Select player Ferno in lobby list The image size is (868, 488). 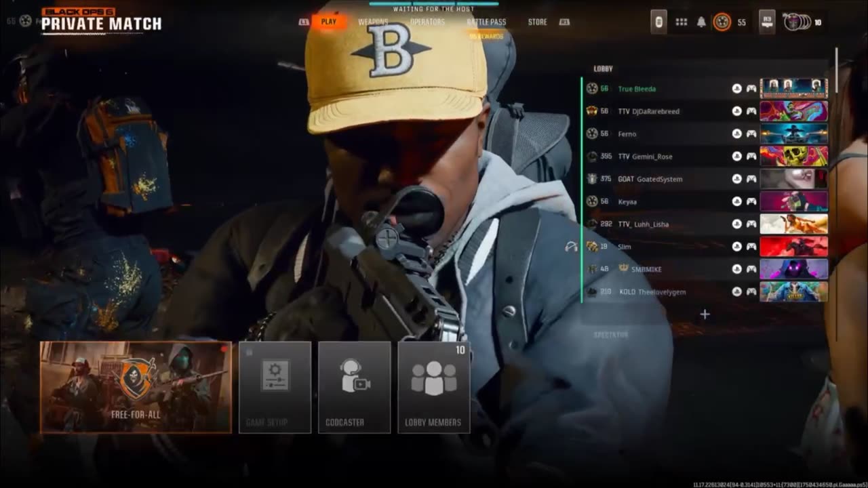pyautogui.click(x=705, y=134)
